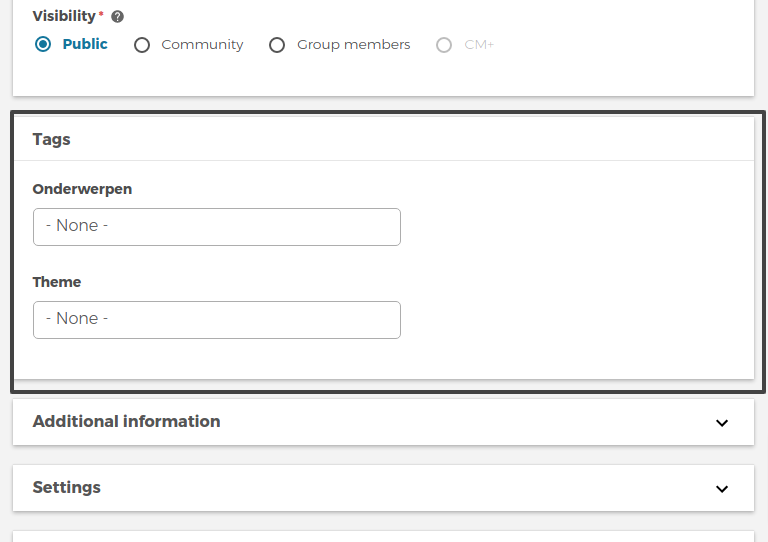Click the CM+ option label text
Viewport: 768px width, 542px height.
tap(479, 45)
